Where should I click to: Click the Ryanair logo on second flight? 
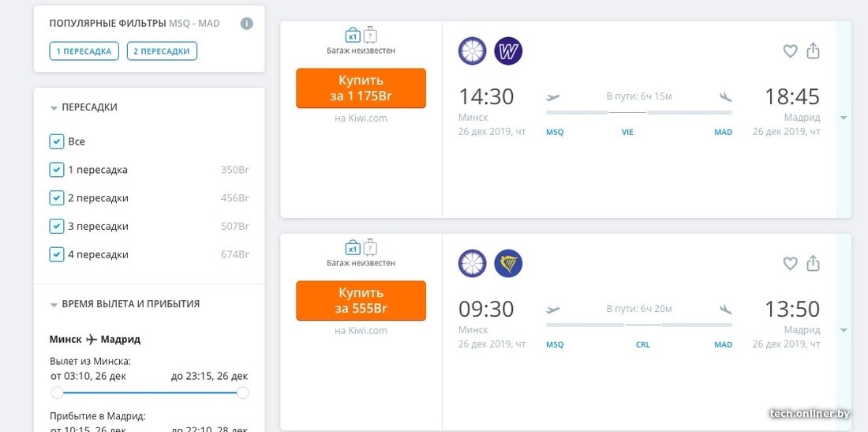pos(508,264)
